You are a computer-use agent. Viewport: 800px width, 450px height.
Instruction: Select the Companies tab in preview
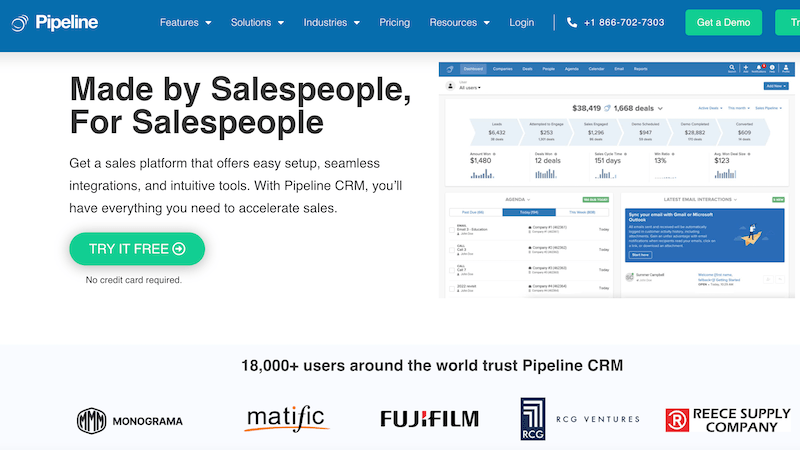click(503, 69)
